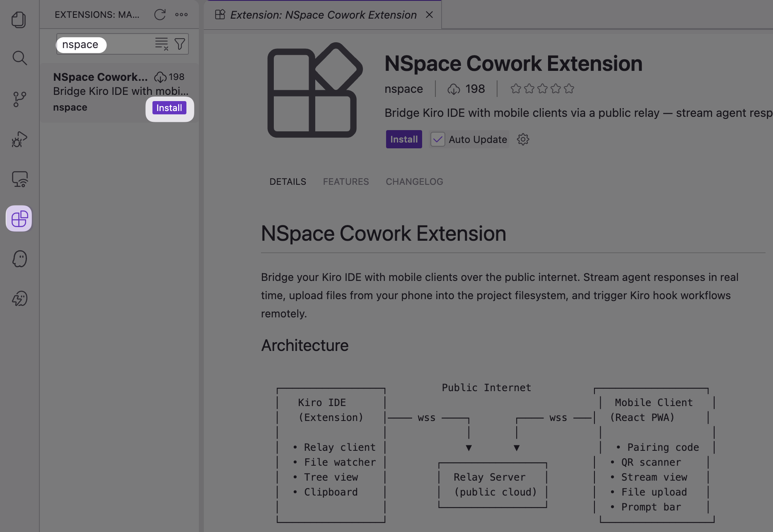Install NSpace Cowork from sidebar list
Image resolution: width=773 pixels, height=532 pixels.
pos(169,108)
